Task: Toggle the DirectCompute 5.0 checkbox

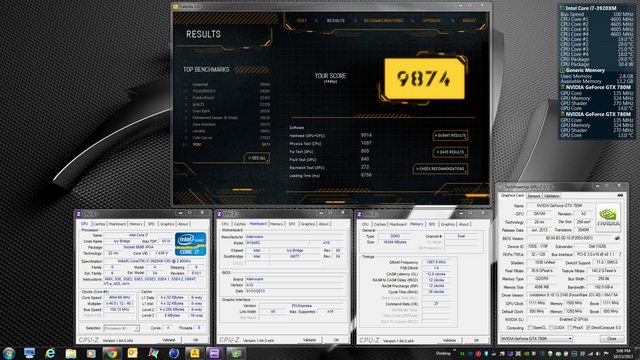Action: 588,328
